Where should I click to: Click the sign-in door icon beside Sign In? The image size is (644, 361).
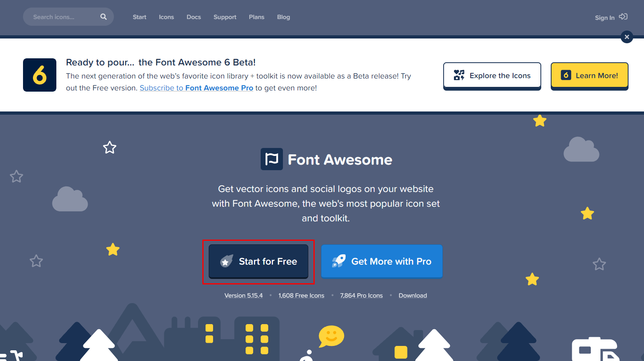click(623, 17)
